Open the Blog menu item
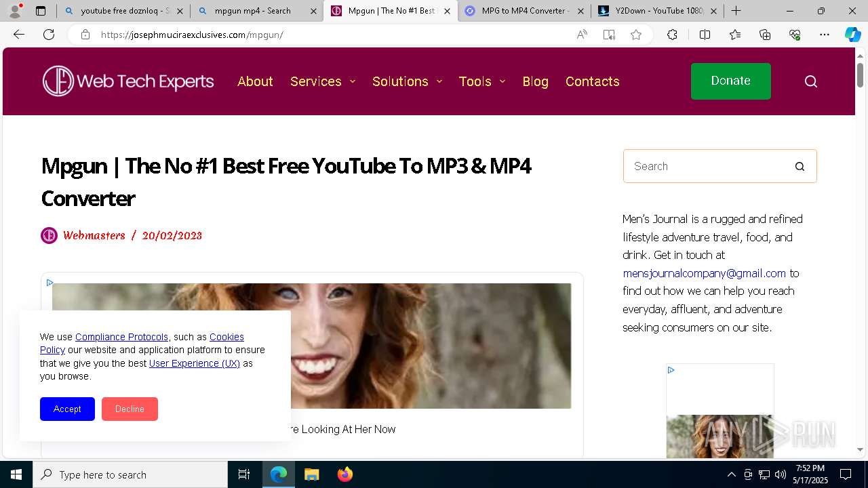The image size is (868, 488). (x=535, y=81)
